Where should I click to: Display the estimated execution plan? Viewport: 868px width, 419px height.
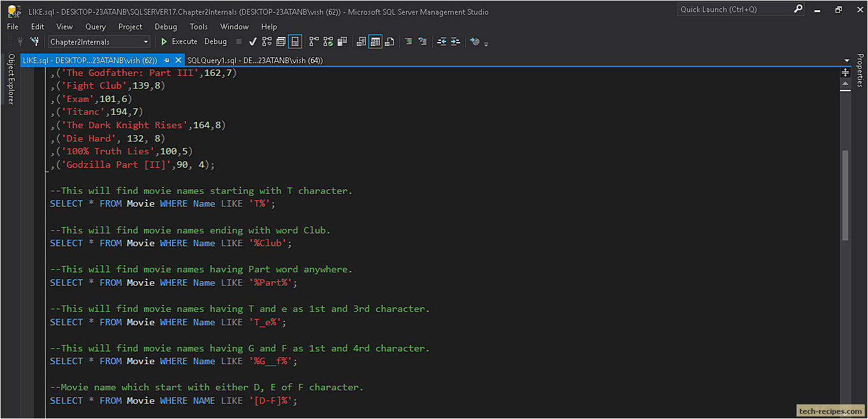[267, 41]
